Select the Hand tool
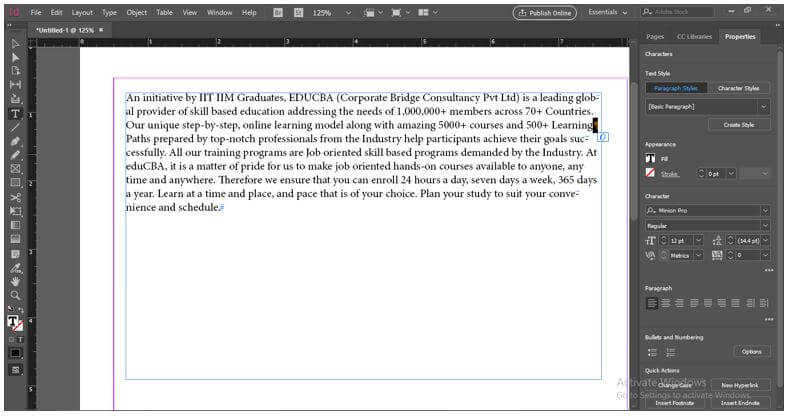 (x=15, y=282)
